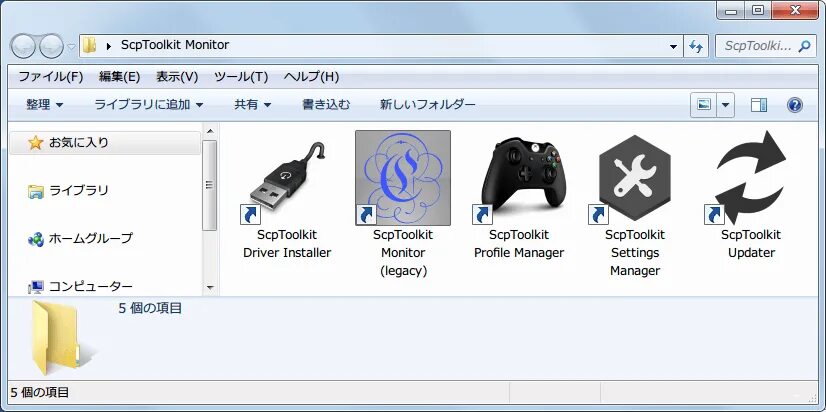Click the 5 個の項目 text in details pane
Image resolution: width=826 pixels, height=412 pixels.
click(150, 308)
